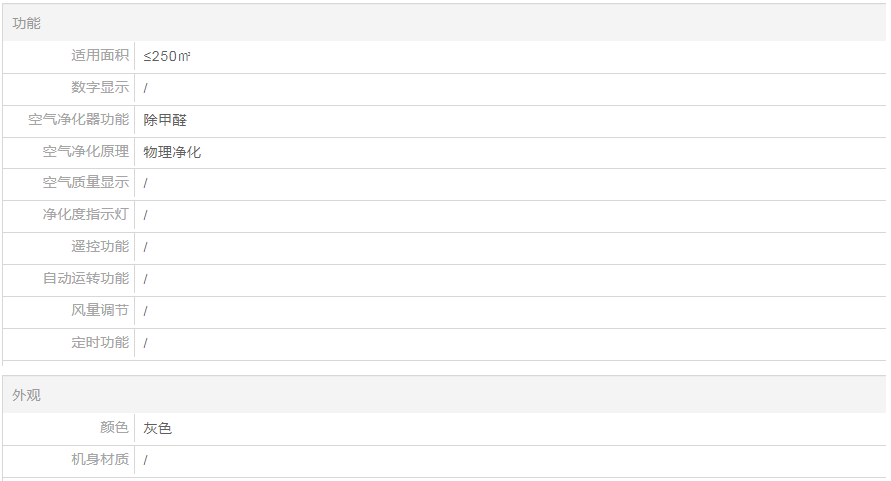891x481 pixels.
Task: Click the 适用面积 label
Action: [99, 56]
